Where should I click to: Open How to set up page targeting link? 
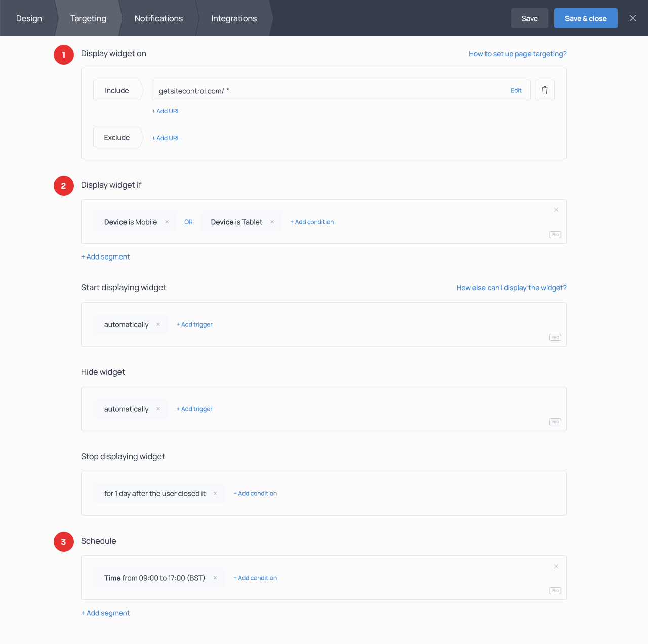[x=517, y=54]
